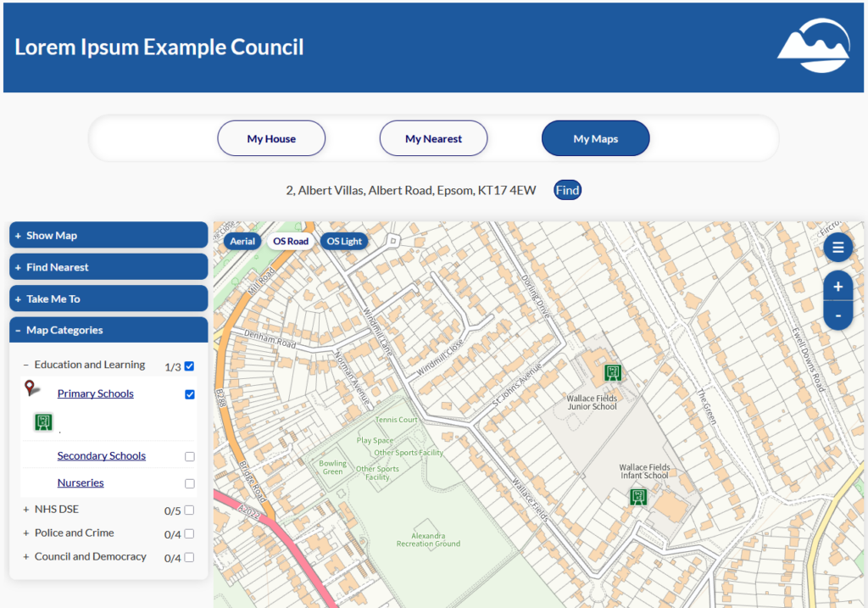
Task: Tick the Nurseries checkbox
Action: pos(190,483)
